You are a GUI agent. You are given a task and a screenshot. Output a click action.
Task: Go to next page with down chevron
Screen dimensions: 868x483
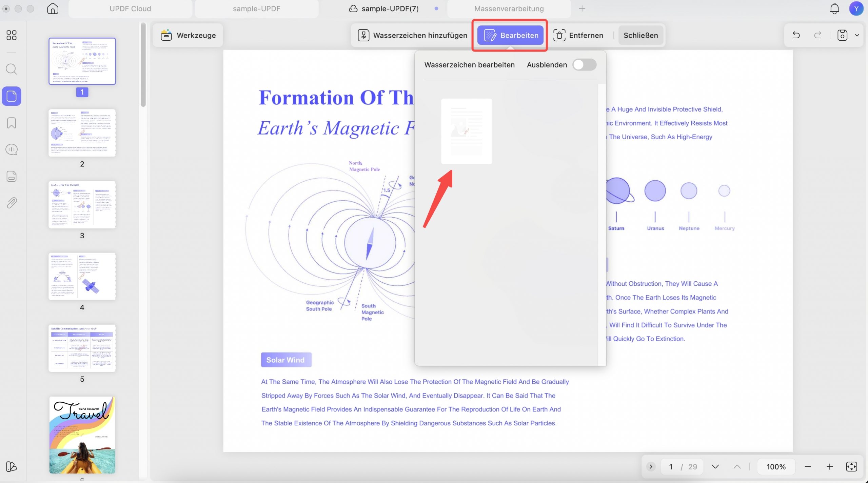[x=715, y=467]
